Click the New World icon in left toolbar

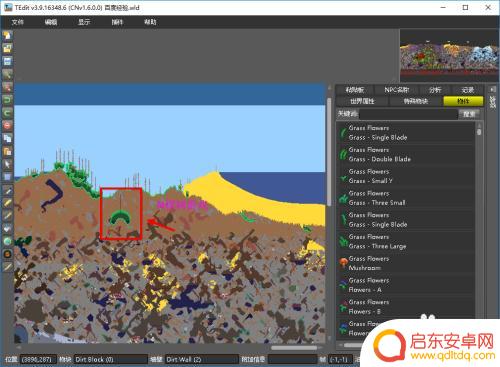[x=7, y=35]
